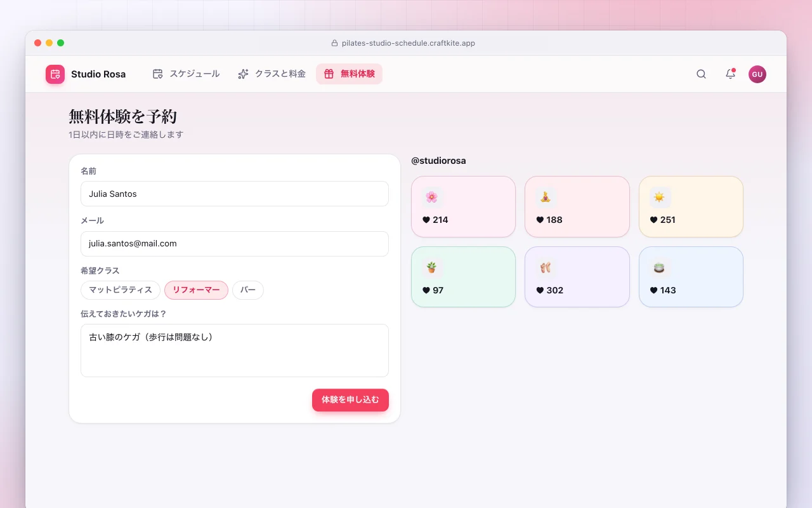Like the post with 188 hearts
Viewport: 812px width, 508px height.
point(540,220)
